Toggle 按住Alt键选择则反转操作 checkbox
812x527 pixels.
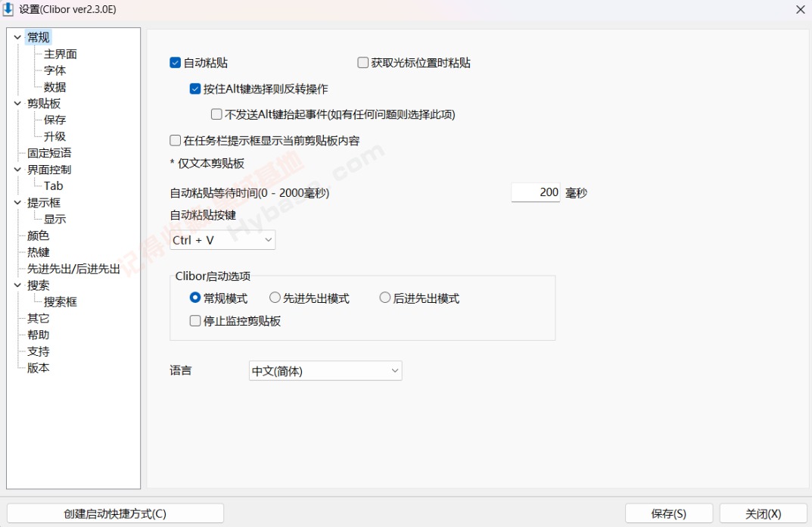195,89
